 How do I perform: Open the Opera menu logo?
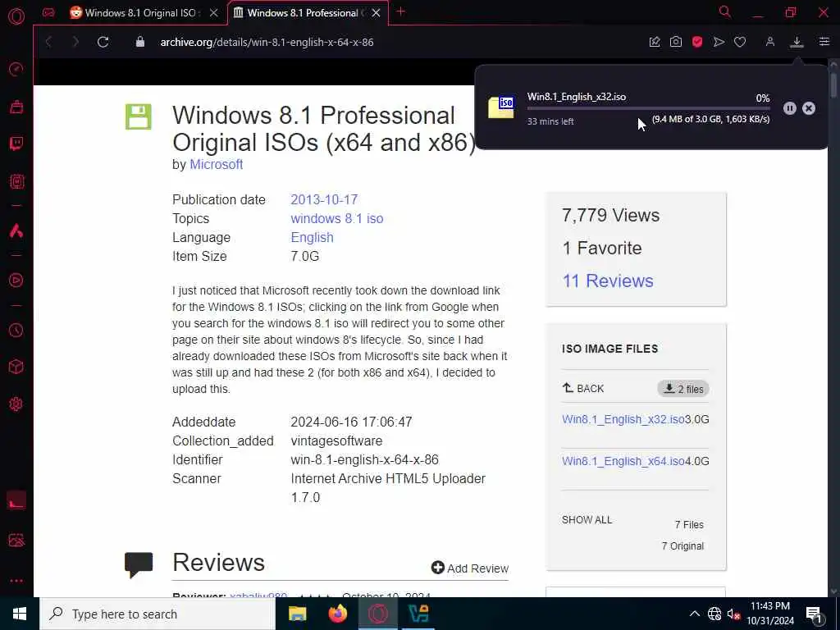(16, 16)
